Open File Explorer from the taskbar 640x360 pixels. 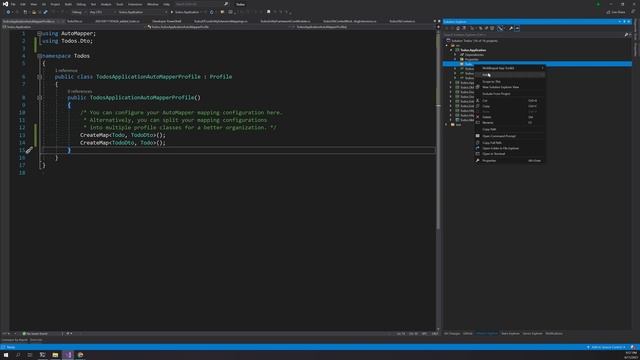[55, 355]
